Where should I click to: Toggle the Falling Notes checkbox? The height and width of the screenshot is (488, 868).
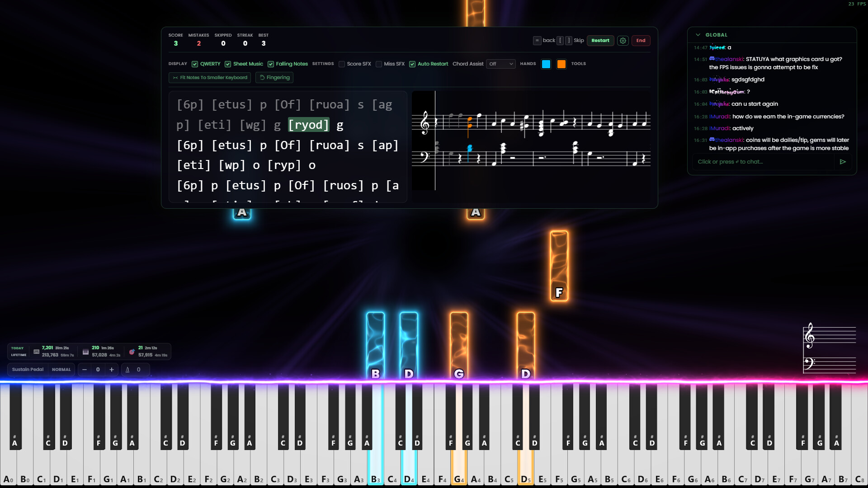(x=271, y=64)
